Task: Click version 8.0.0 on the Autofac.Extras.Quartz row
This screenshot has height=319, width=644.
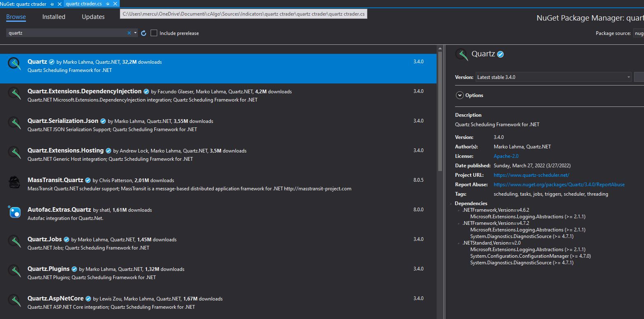Action: point(418,210)
